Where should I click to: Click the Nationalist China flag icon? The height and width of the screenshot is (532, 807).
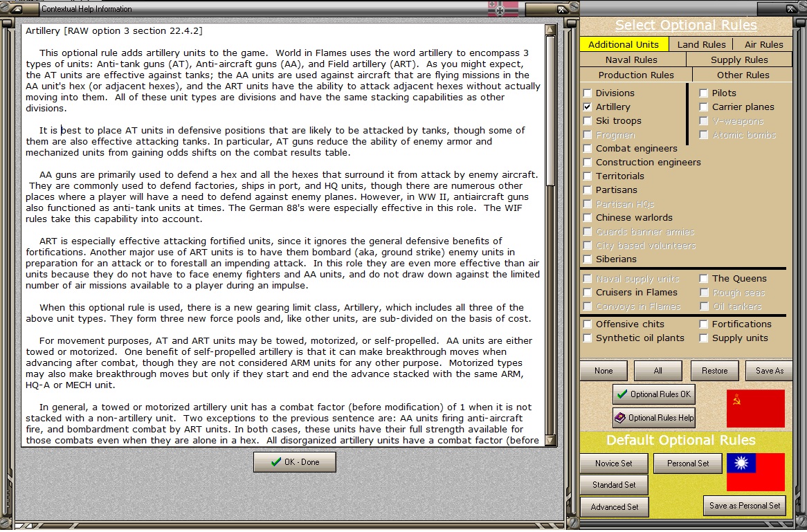point(756,473)
